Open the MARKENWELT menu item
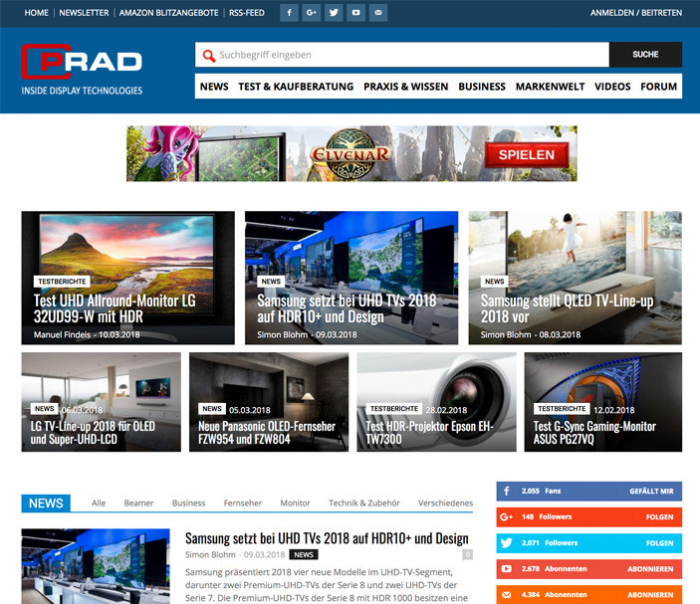 tap(550, 87)
